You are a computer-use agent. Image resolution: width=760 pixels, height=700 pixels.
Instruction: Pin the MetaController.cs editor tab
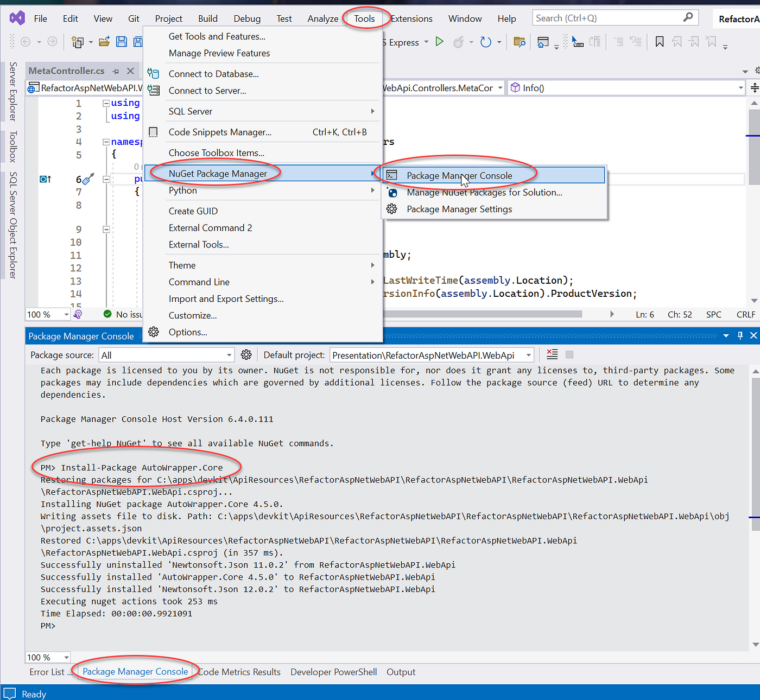(x=116, y=71)
